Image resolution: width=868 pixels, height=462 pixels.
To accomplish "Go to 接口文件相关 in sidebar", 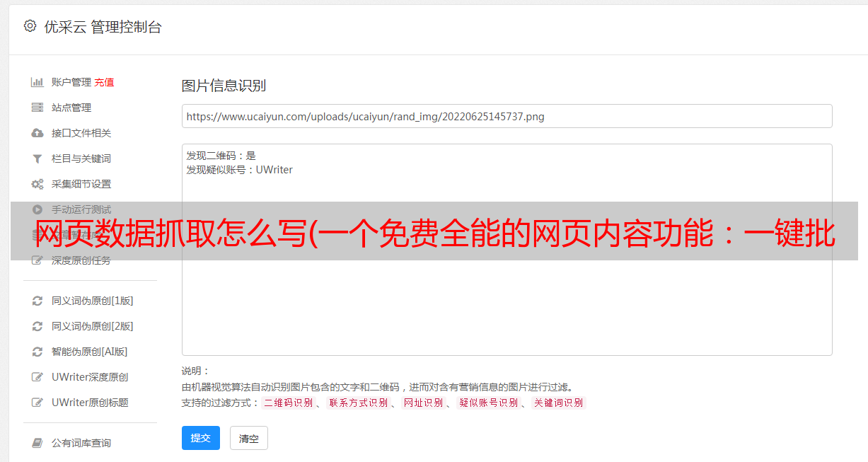I will coord(81,133).
